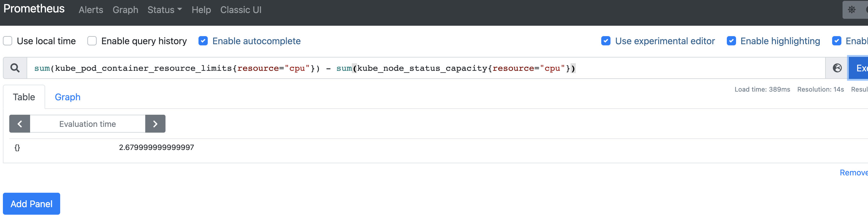This screenshot has height=217, width=868.
Task: Uncheck Use experimental editor
Action: click(606, 41)
